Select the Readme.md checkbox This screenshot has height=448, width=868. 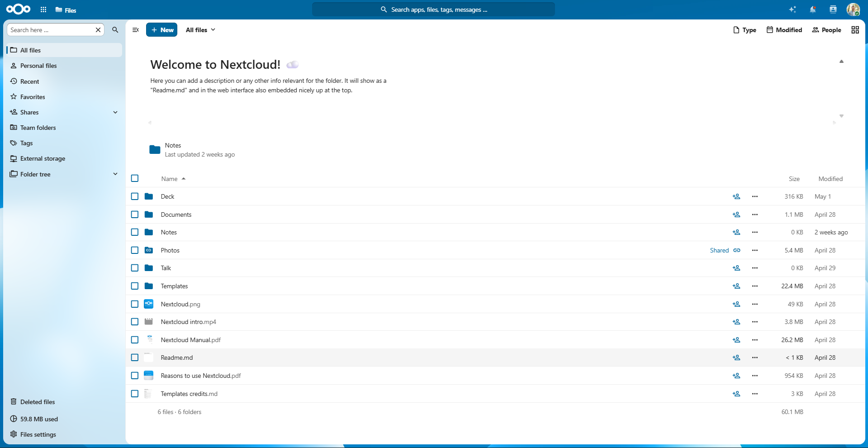pyautogui.click(x=135, y=357)
